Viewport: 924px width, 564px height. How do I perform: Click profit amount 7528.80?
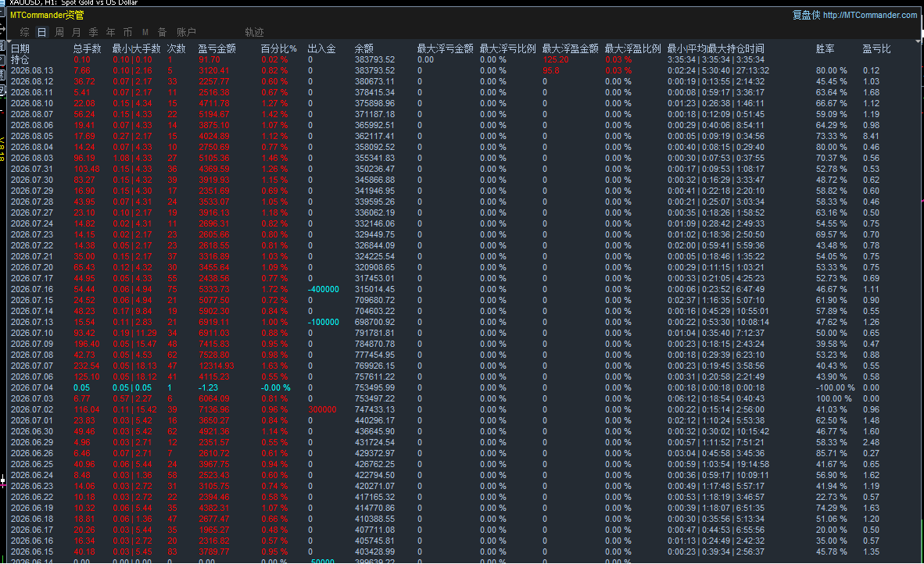pos(214,355)
